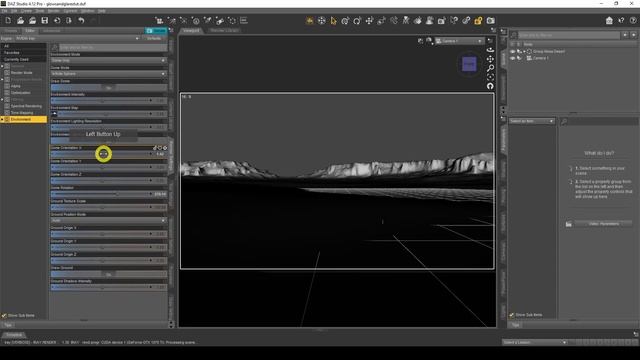The width and height of the screenshot is (640, 360).
Task: Toggle the Draw Dome On switch
Action: tap(109, 87)
